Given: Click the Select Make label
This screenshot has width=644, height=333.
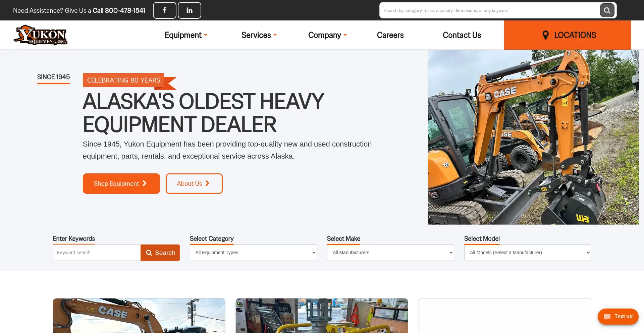Looking at the screenshot, I should tap(343, 238).
